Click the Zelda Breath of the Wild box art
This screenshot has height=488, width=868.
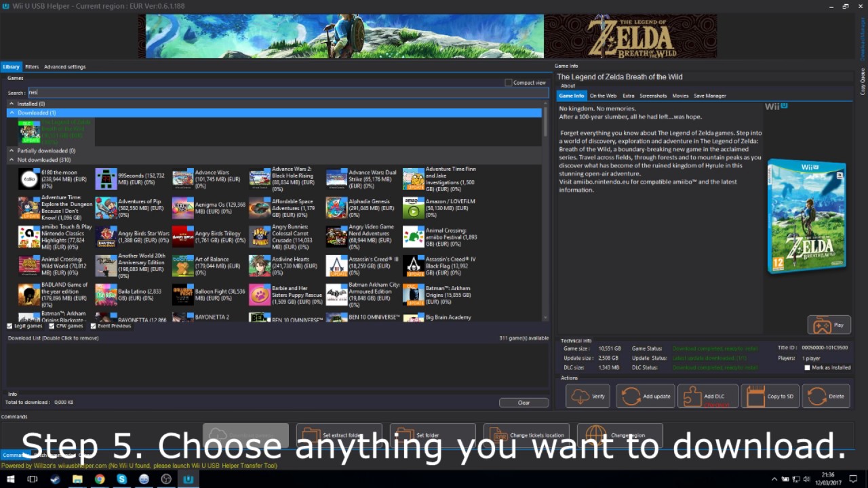807,216
